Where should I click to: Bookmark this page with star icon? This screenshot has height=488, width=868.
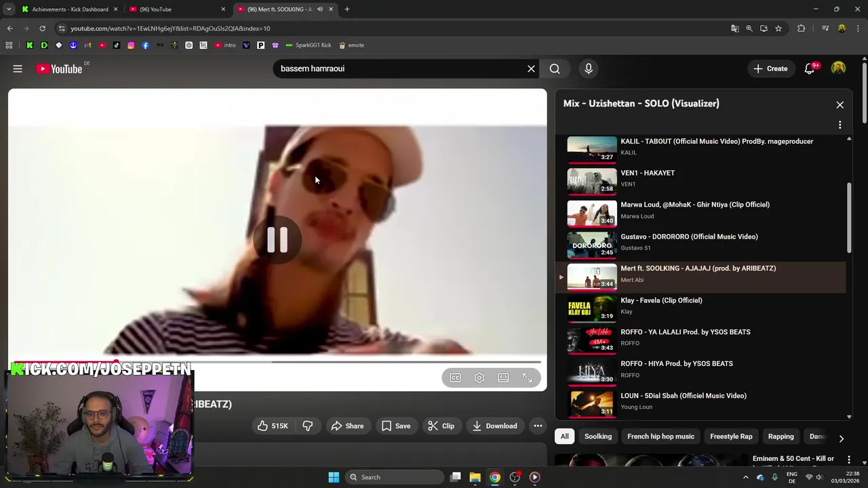pyautogui.click(x=778, y=28)
